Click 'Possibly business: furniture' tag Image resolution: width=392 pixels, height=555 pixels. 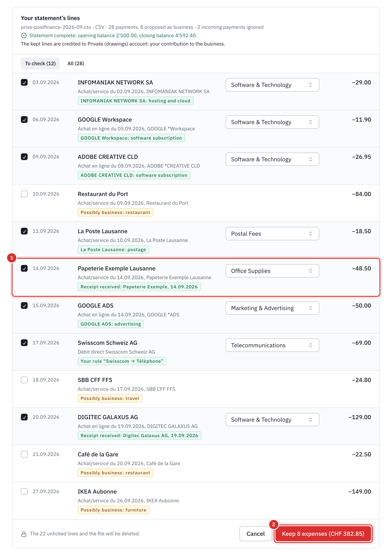click(x=114, y=510)
